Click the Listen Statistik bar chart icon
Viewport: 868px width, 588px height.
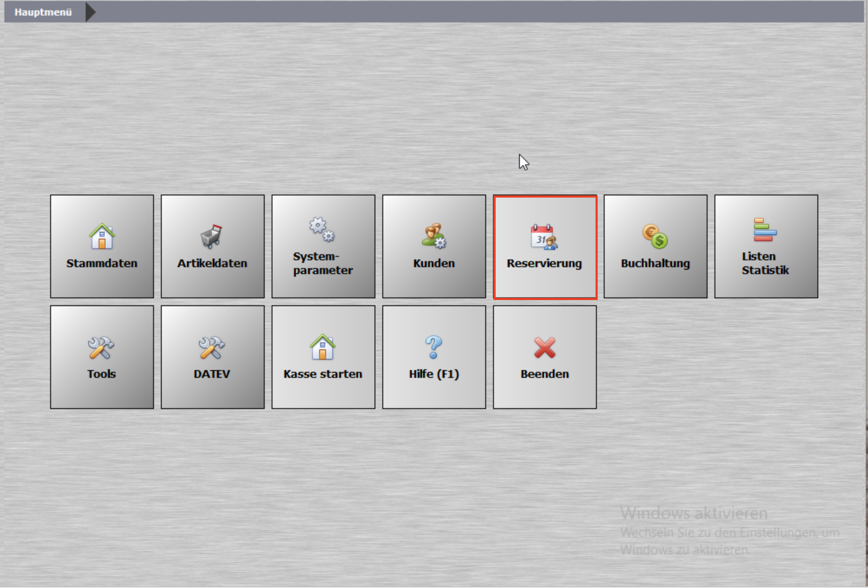click(765, 230)
